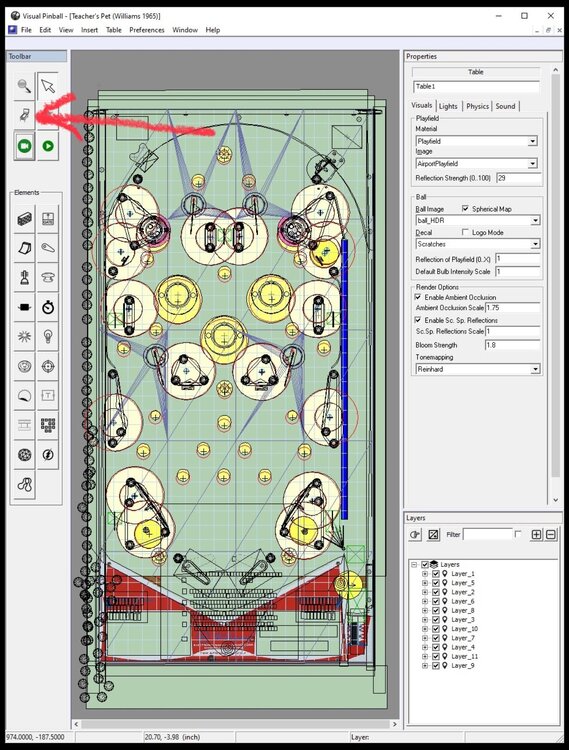The image size is (569, 750).
Task: Open the ball_HDR Ball Image dropdown
Action: click(535, 221)
